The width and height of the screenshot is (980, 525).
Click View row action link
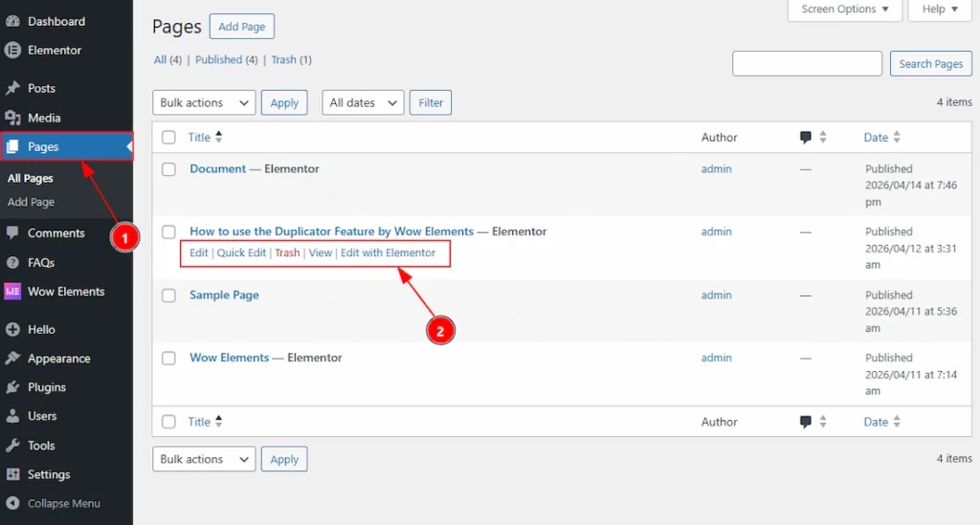click(320, 252)
